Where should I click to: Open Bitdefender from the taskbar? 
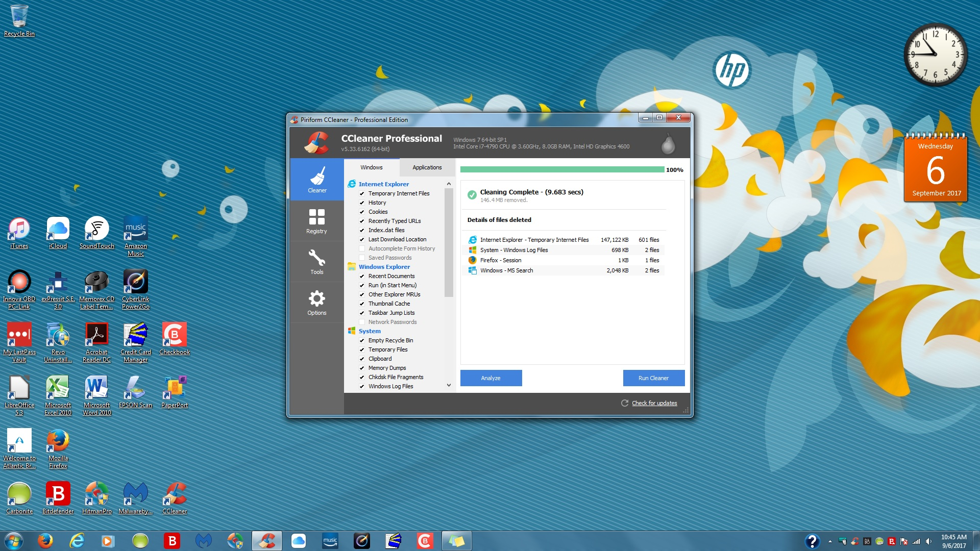(172, 541)
